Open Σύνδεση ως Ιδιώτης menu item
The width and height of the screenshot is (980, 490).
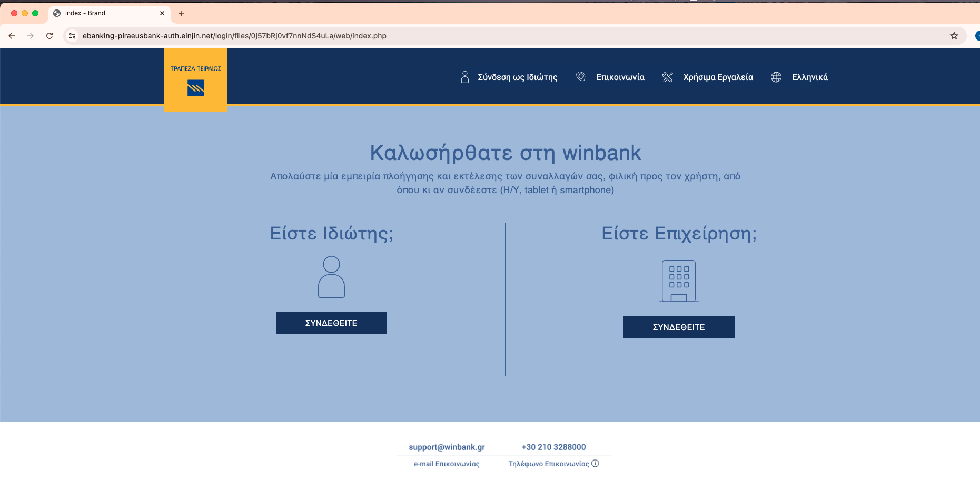point(517,77)
